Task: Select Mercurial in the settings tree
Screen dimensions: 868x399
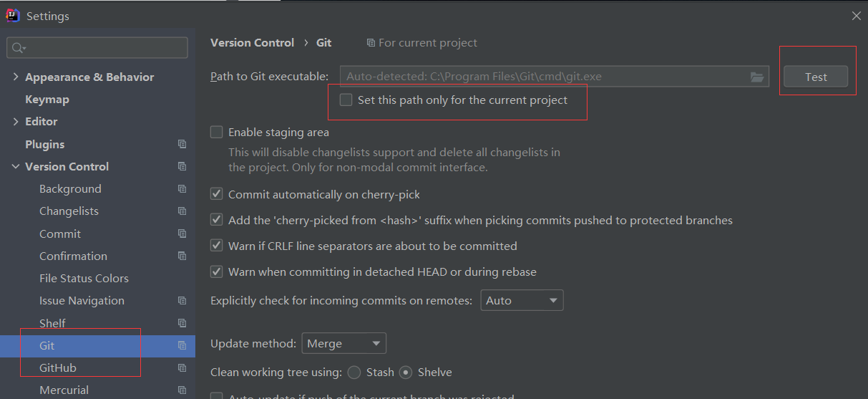Action: [x=64, y=390]
